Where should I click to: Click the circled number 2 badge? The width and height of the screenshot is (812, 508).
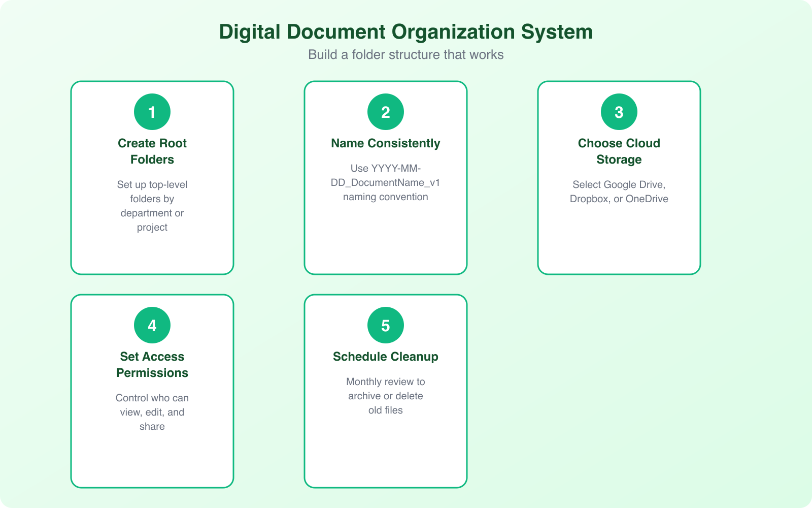(385, 111)
